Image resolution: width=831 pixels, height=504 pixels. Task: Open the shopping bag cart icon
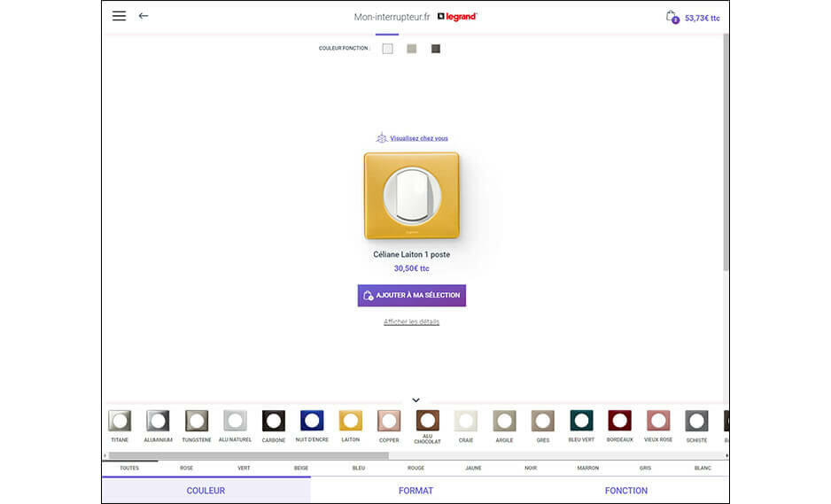pyautogui.click(x=672, y=17)
